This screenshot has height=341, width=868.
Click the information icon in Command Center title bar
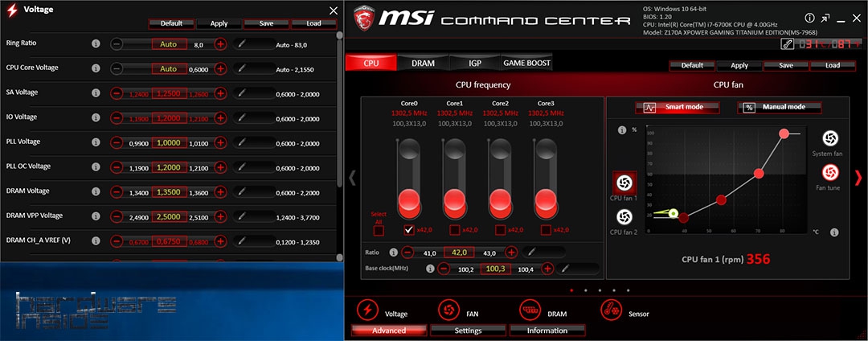coord(809,18)
